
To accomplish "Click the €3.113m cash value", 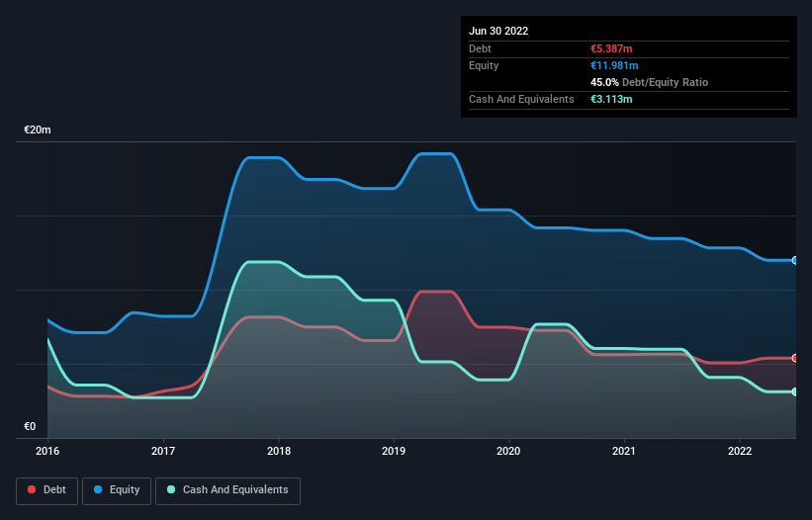I will (611, 99).
